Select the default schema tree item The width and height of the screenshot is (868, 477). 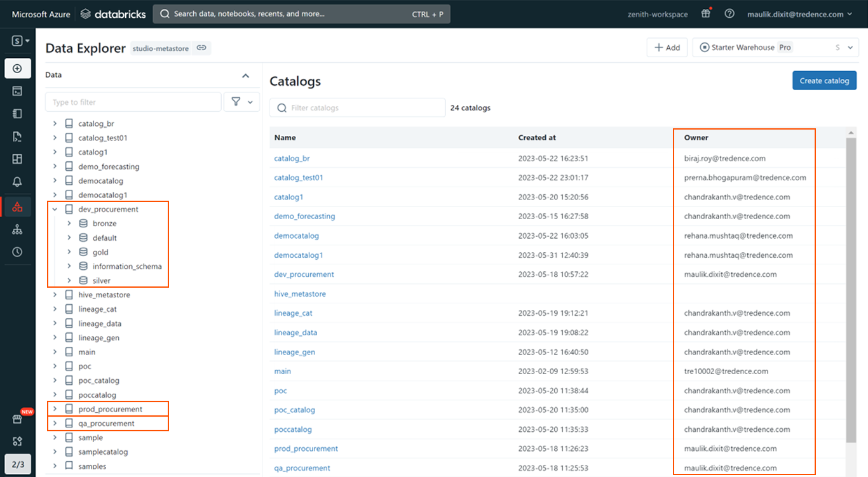(105, 238)
